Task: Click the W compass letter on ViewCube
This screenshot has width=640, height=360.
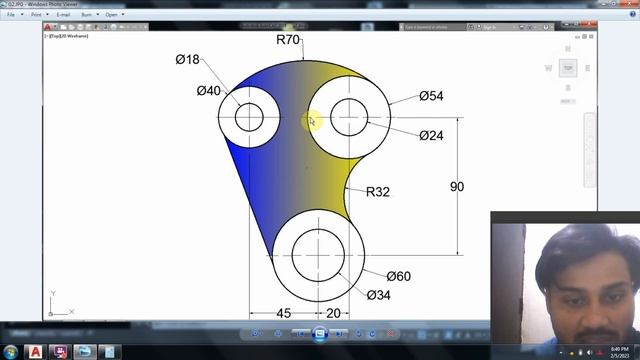Action: 548,68
